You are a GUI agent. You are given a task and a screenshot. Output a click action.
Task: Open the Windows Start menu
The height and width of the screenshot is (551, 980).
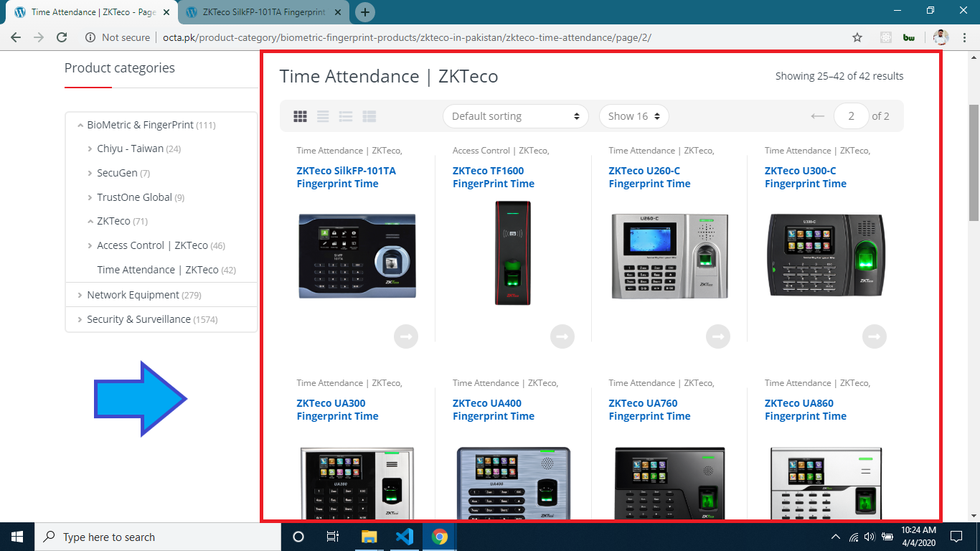(17, 537)
